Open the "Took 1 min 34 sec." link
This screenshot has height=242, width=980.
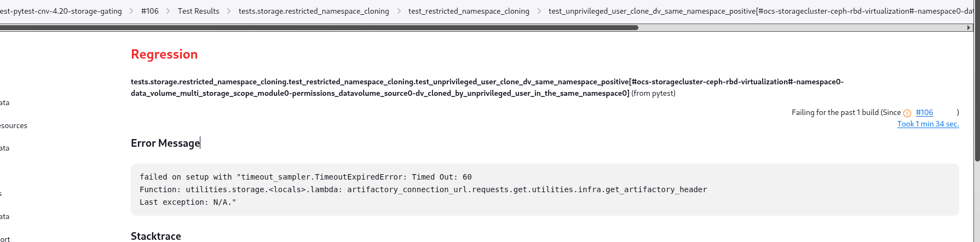pos(928,124)
